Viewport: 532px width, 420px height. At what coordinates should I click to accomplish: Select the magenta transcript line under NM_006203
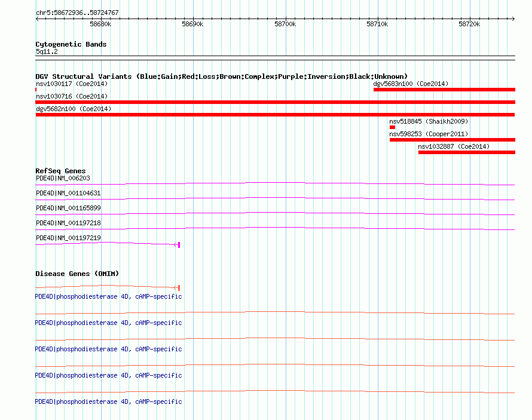(x=275, y=184)
